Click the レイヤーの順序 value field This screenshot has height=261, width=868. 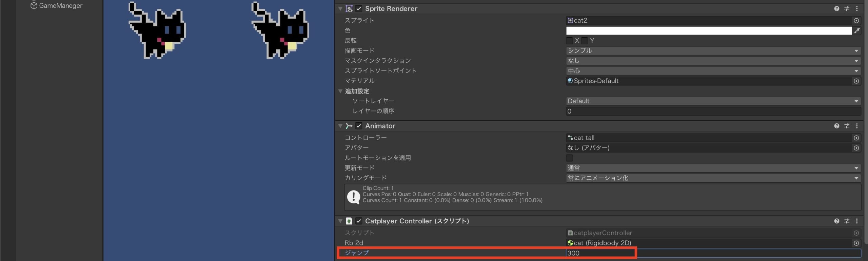(713, 112)
